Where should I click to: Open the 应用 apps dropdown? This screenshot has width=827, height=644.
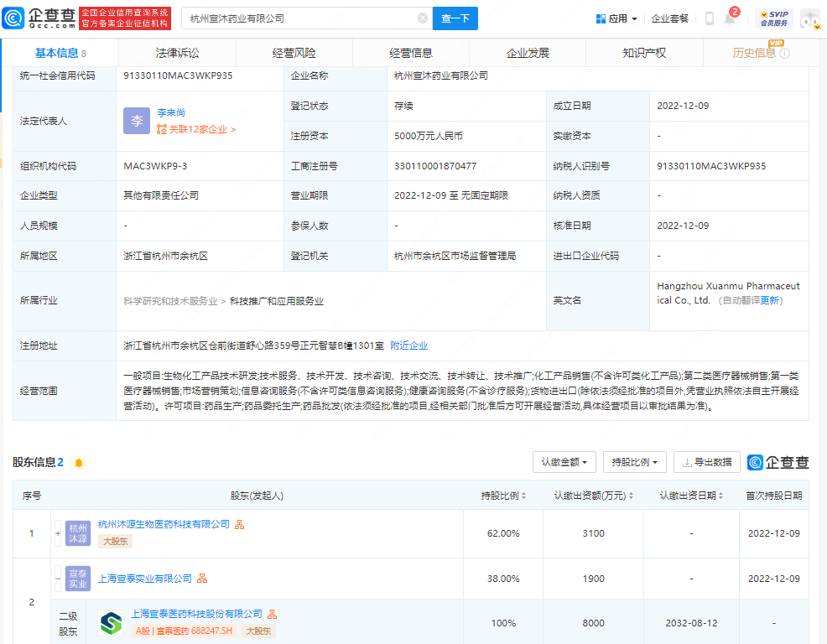pyautogui.click(x=616, y=18)
